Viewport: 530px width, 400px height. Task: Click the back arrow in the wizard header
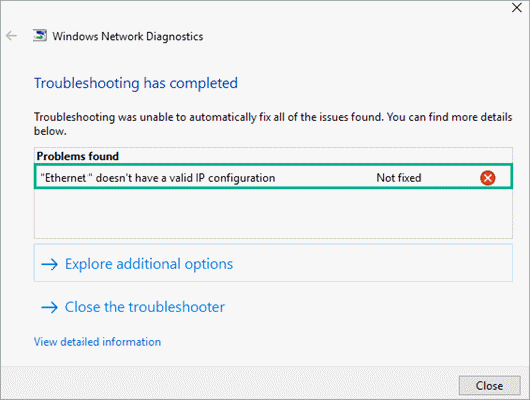click(11, 36)
